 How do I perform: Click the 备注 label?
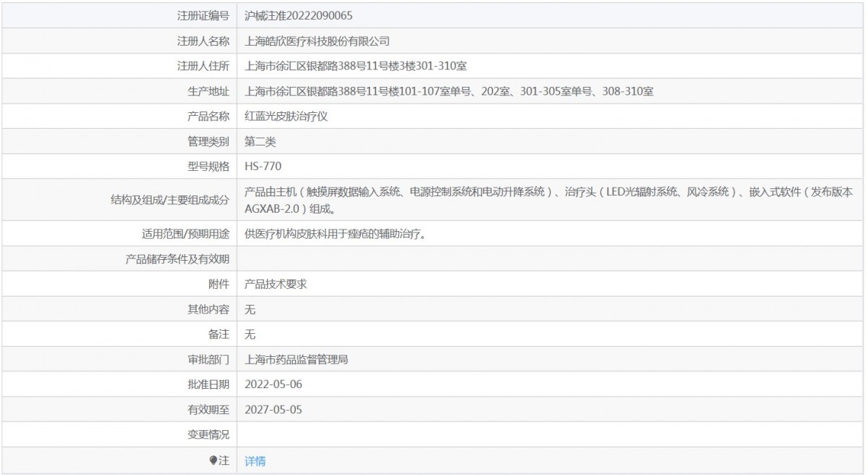pyautogui.click(x=218, y=335)
